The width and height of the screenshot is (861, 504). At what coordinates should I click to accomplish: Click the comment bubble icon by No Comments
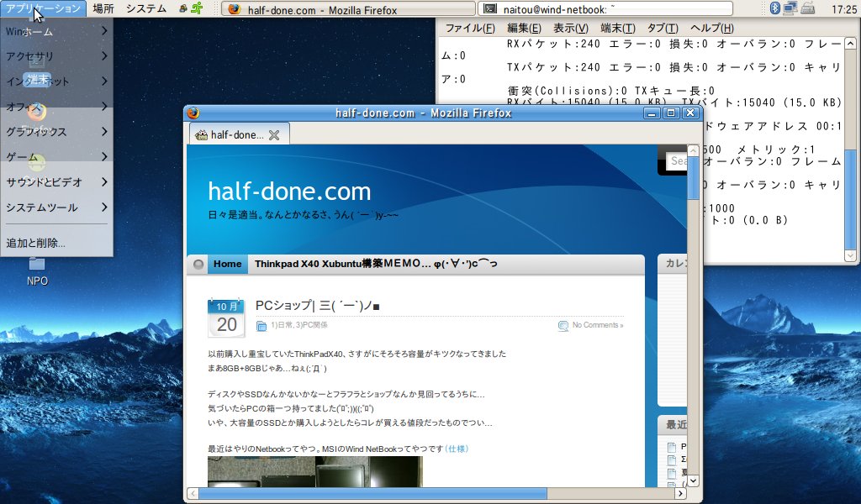tap(563, 326)
